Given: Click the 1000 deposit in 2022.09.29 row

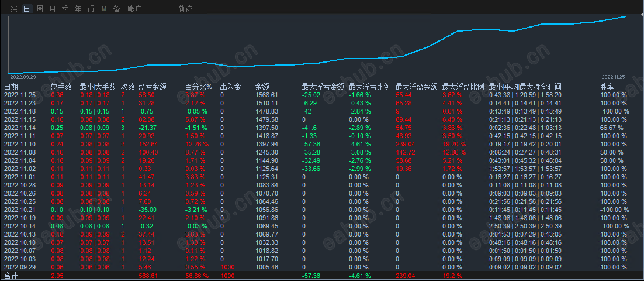Looking at the screenshot, I should (x=227, y=267).
